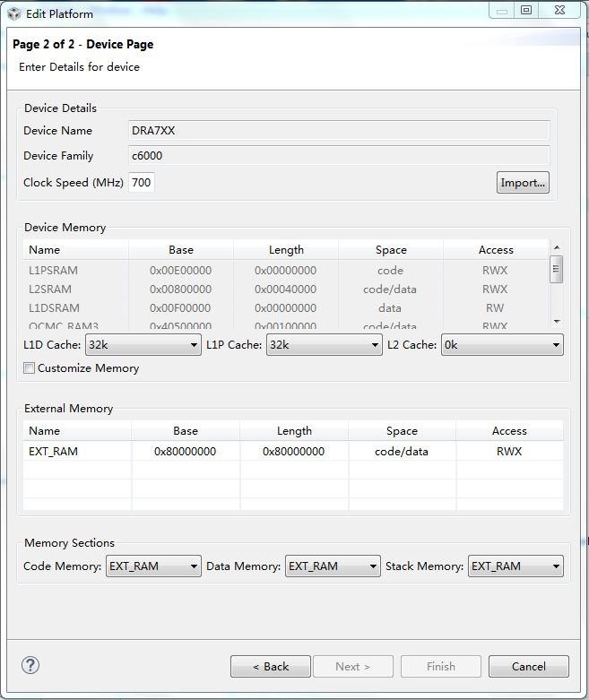589x700 pixels.
Task: Click Device Memory scrollbar up arrow
Action: (x=557, y=246)
